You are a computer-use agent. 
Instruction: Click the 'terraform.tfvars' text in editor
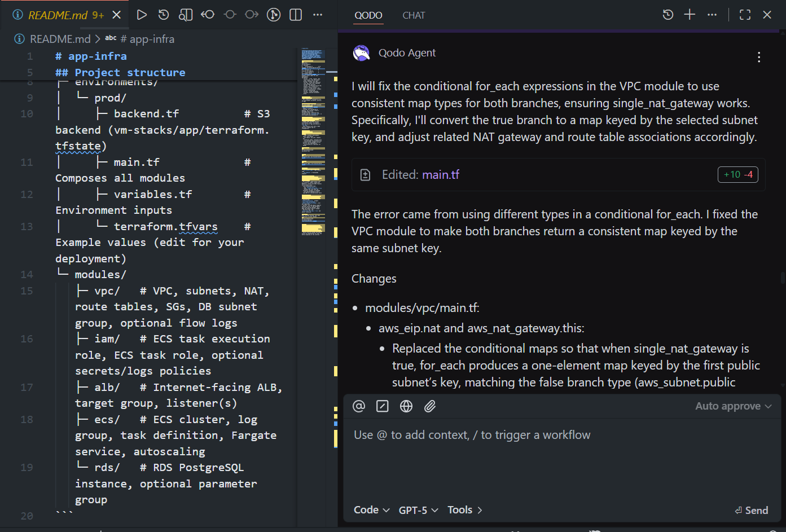(x=165, y=226)
